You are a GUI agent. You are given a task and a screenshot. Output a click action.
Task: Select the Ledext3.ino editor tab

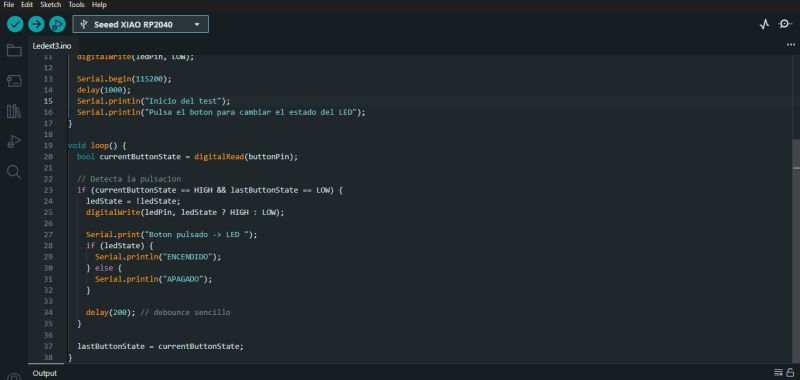[x=52, y=45]
